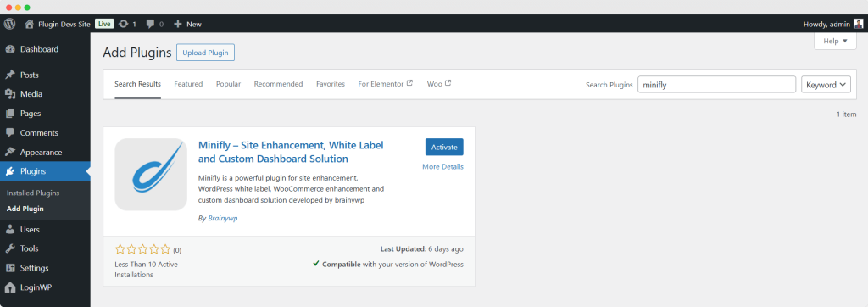
Task: Switch to the Recommended tab
Action: [x=278, y=84]
